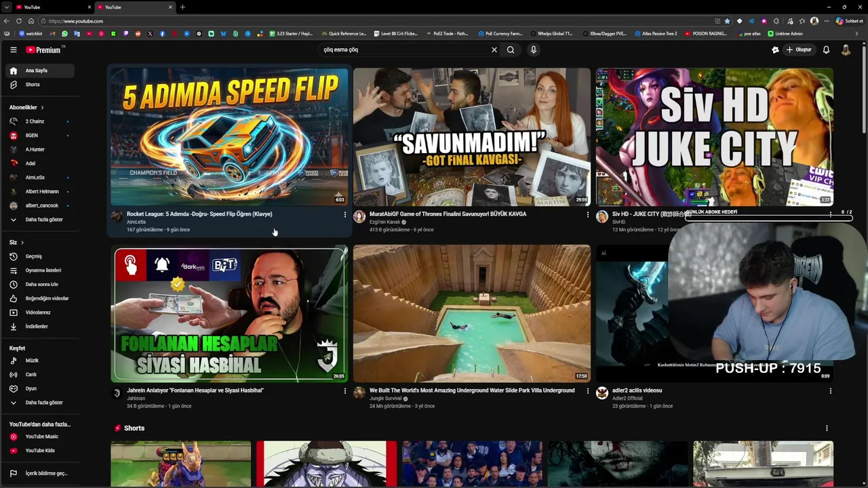Play the Savunmadım GOT Final thumbnail
Screen dimensions: 868x488
(471, 136)
